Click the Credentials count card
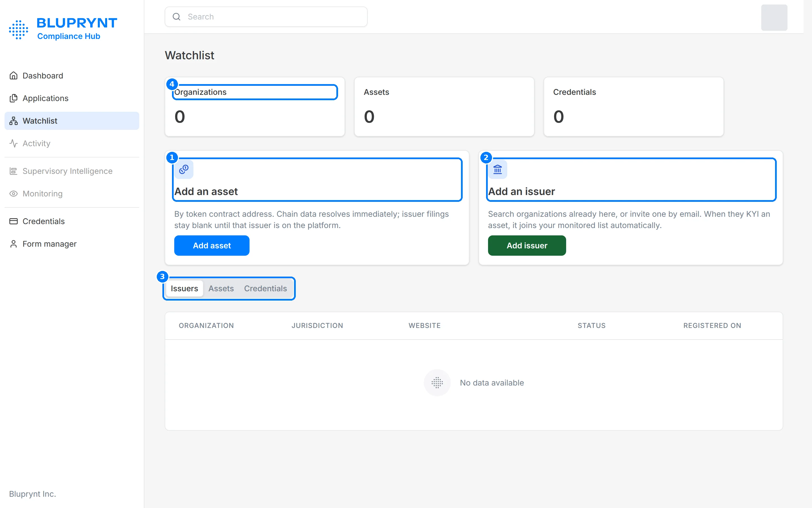812x508 pixels. [634, 107]
